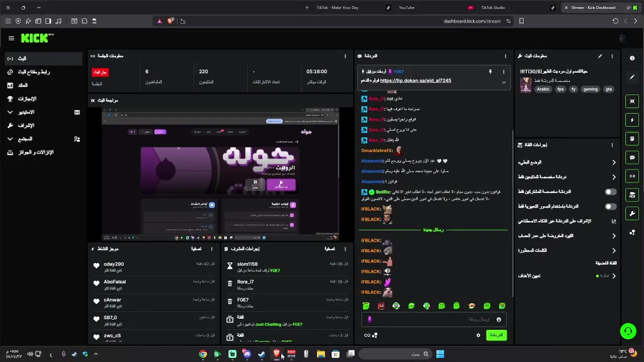Expand the Community sidebar section
This screenshot has height=362, width=644.
43,139
